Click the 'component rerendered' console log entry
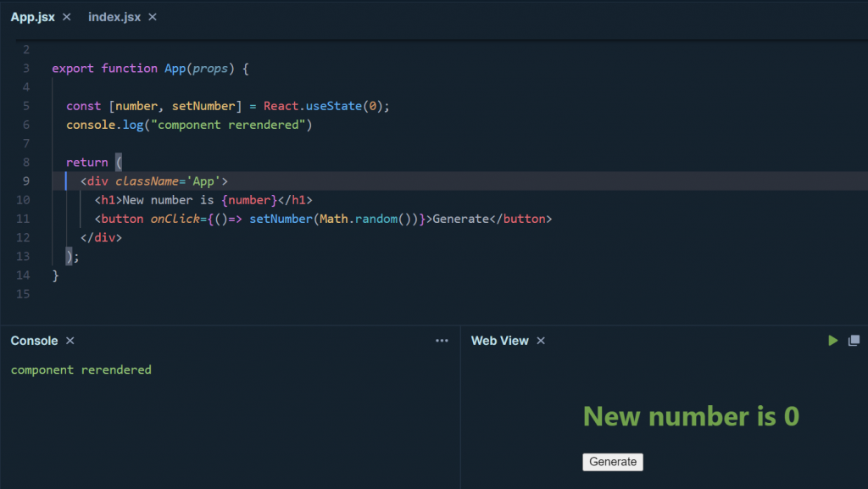 pyautogui.click(x=81, y=370)
